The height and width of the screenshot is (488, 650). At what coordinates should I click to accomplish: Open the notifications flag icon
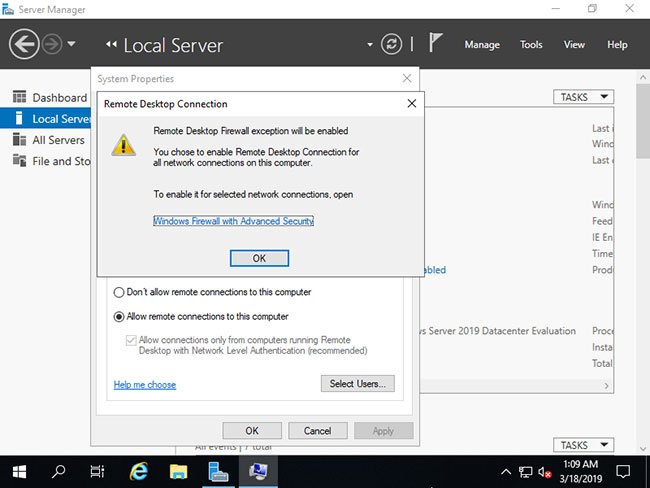(435, 42)
